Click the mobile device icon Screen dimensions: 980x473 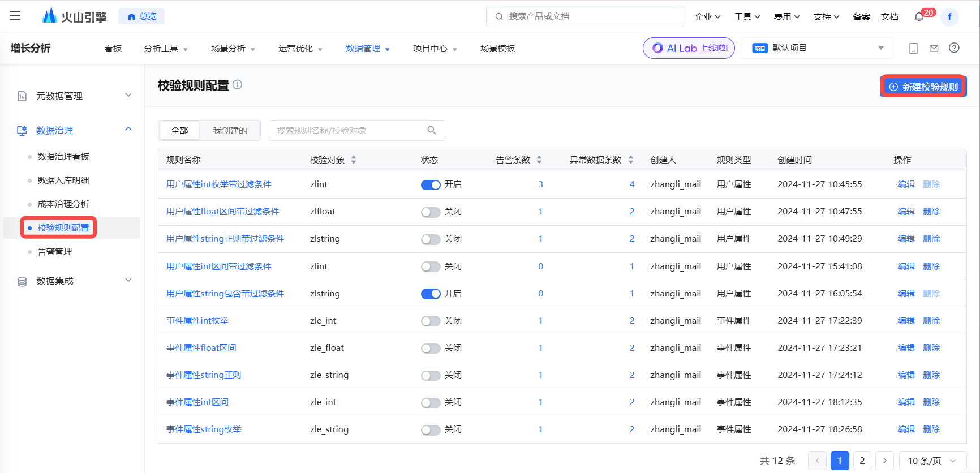(913, 48)
